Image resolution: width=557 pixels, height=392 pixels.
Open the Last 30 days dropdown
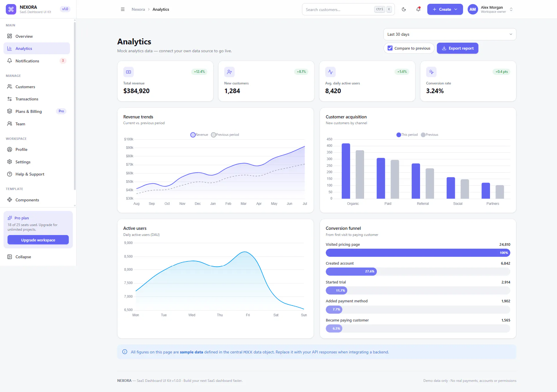click(450, 34)
